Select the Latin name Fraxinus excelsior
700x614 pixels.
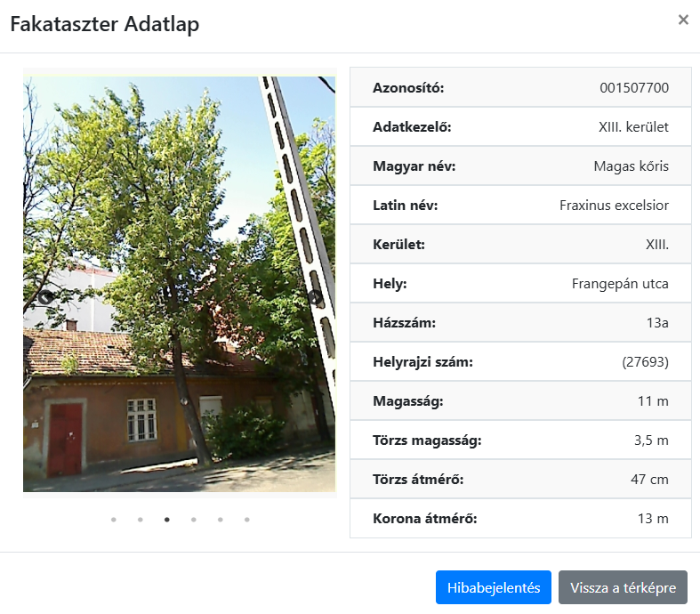coord(614,206)
